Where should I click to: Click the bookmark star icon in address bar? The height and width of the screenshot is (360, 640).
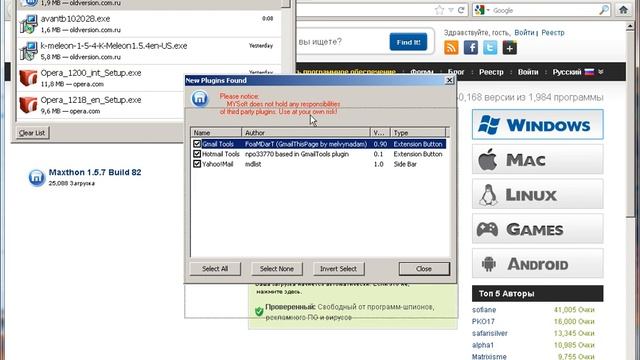click(439, 10)
